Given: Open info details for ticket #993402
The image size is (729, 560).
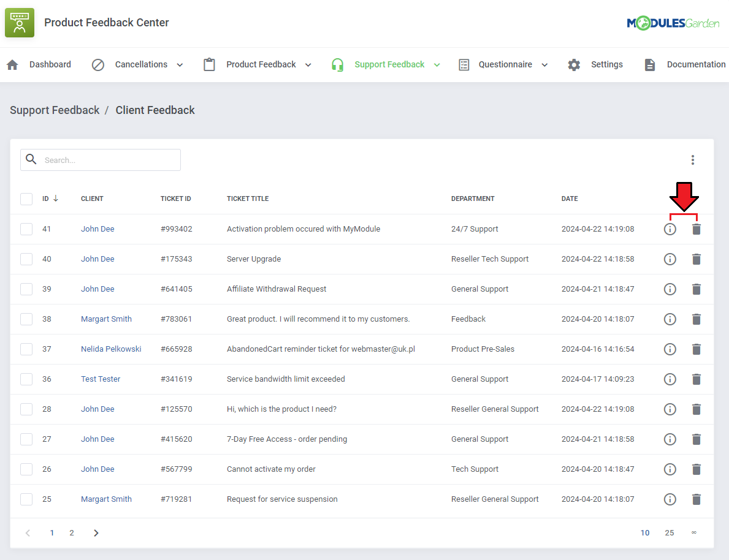Looking at the screenshot, I should click(670, 229).
